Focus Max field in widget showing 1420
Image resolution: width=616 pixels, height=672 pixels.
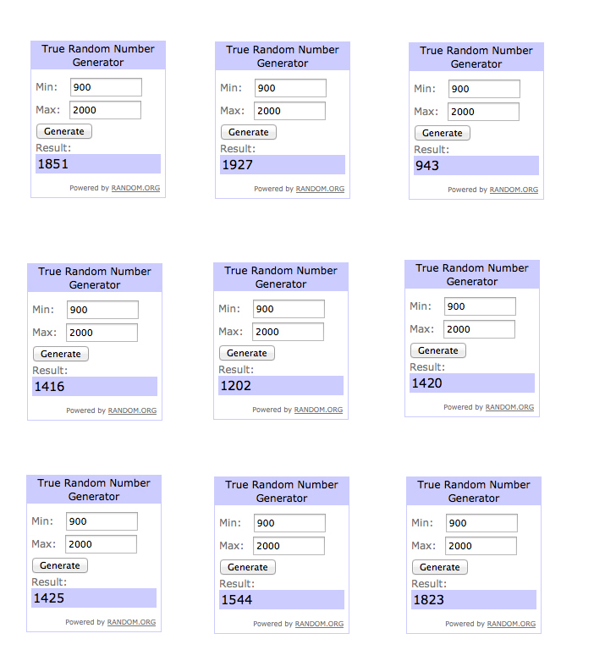coord(479,329)
